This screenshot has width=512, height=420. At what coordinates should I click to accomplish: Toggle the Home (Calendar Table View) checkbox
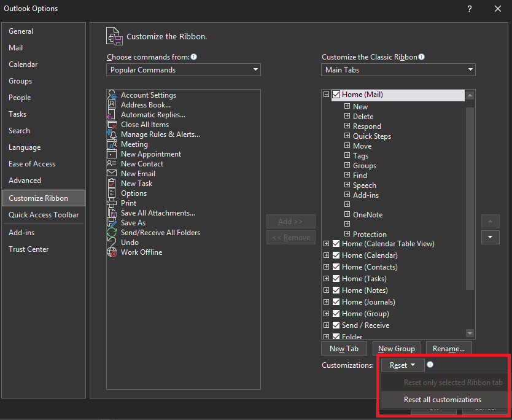[x=336, y=244]
